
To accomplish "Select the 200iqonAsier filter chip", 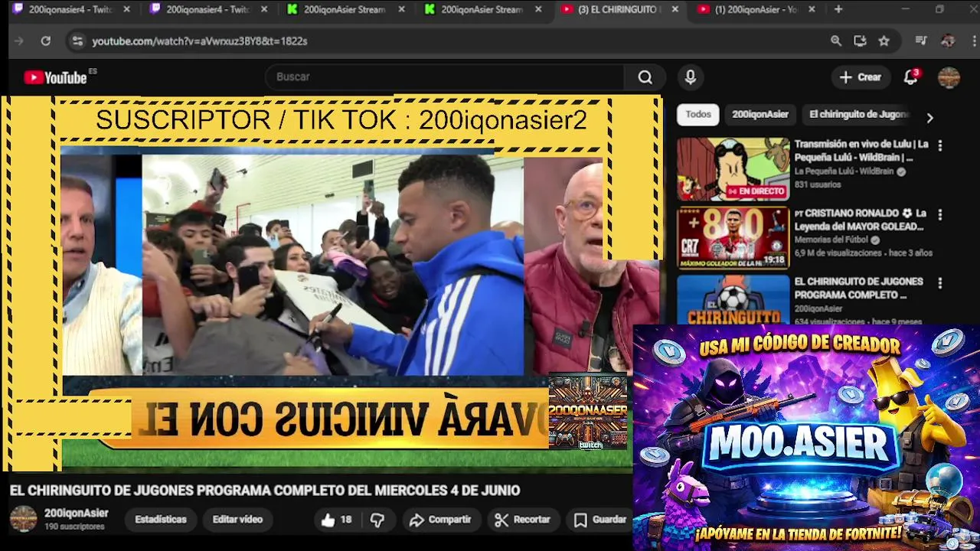I will pyautogui.click(x=760, y=114).
